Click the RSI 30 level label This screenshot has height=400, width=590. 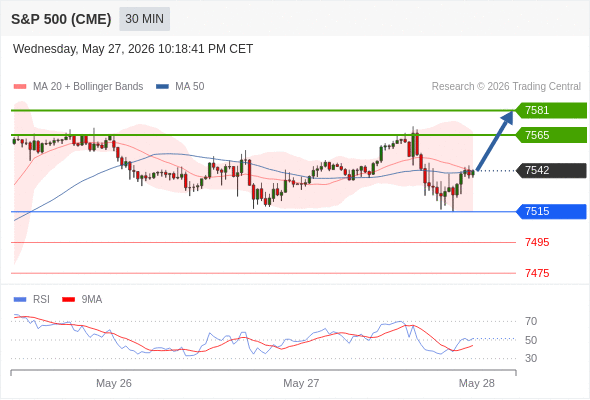531,358
